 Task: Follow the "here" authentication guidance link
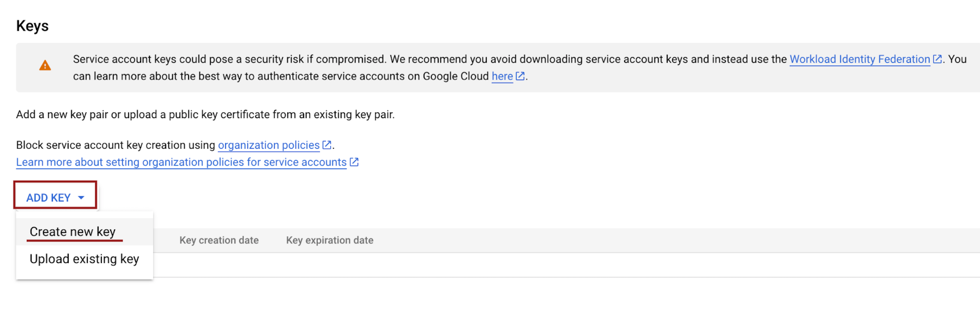pyautogui.click(x=502, y=76)
